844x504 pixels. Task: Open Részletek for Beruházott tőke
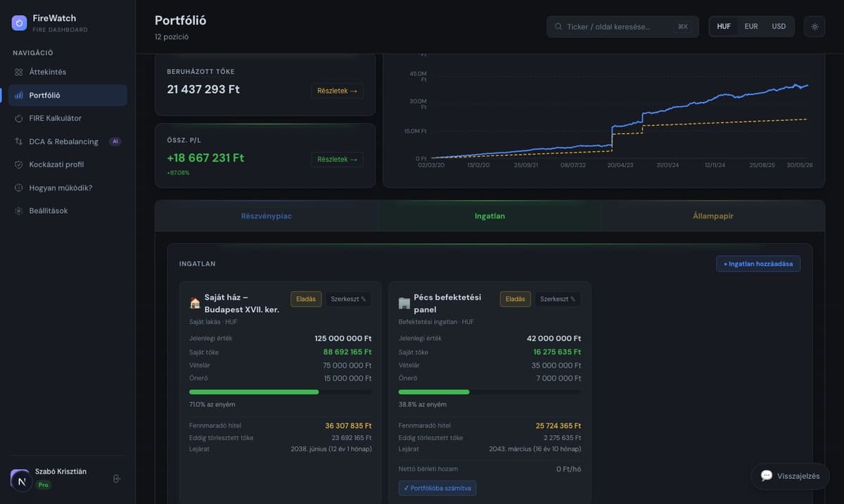pyautogui.click(x=337, y=91)
